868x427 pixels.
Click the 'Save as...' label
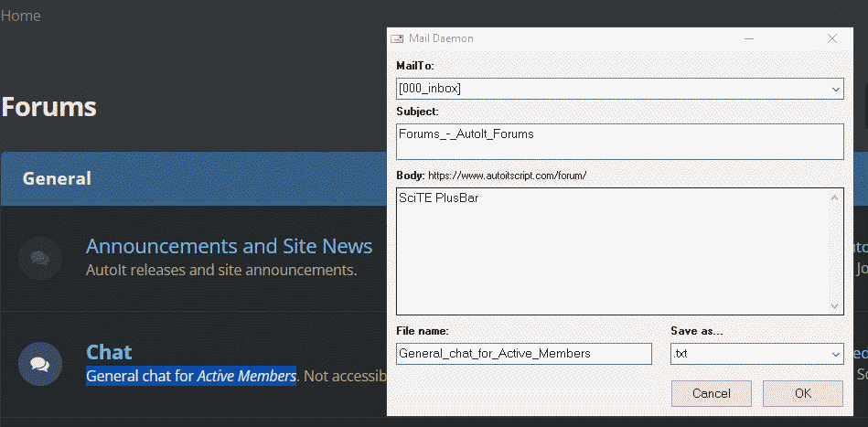pyautogui.click(x=697, y=331)
